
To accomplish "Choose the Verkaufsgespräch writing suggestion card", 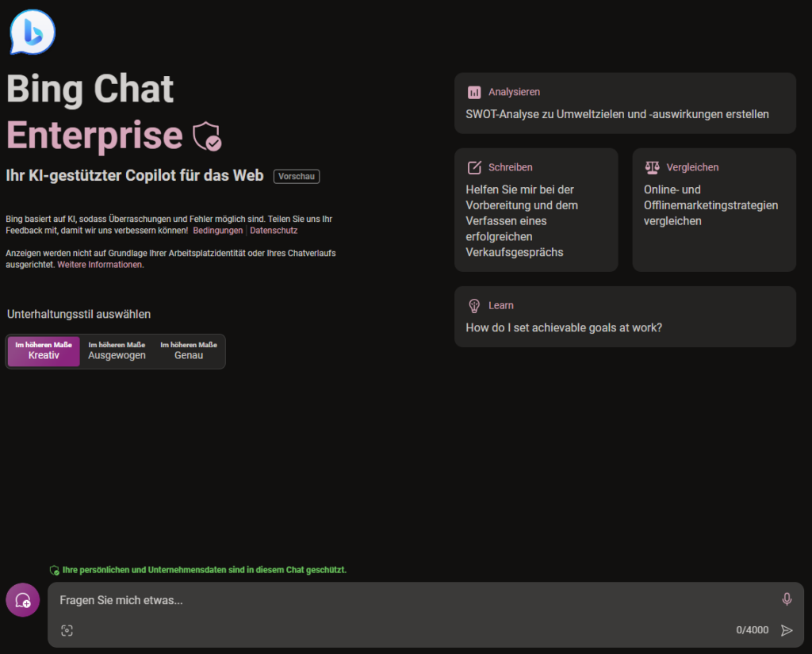I will click(x=536, y=210).
